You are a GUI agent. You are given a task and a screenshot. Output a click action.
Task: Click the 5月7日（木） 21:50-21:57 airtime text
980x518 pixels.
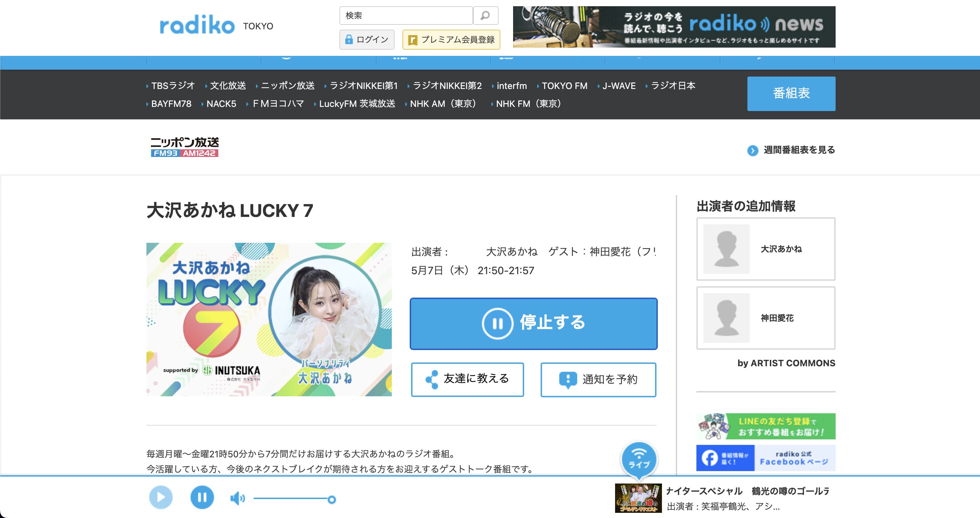[x=472, y=270]
